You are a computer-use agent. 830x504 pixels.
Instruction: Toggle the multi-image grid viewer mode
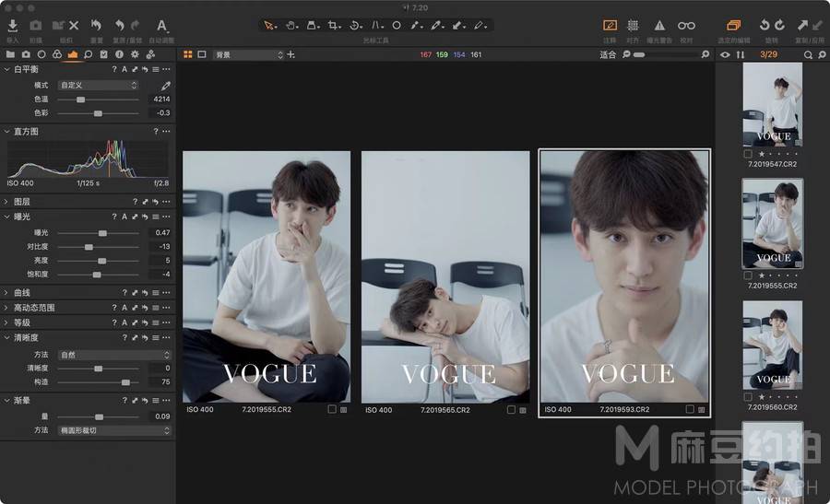(188, 54)
